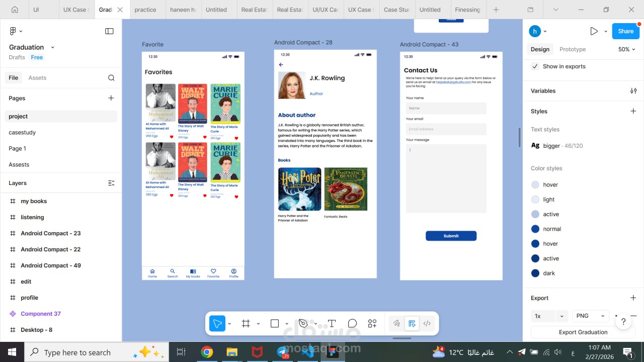
Task: Select the listening layer
Action: click(x=32, y=217)
